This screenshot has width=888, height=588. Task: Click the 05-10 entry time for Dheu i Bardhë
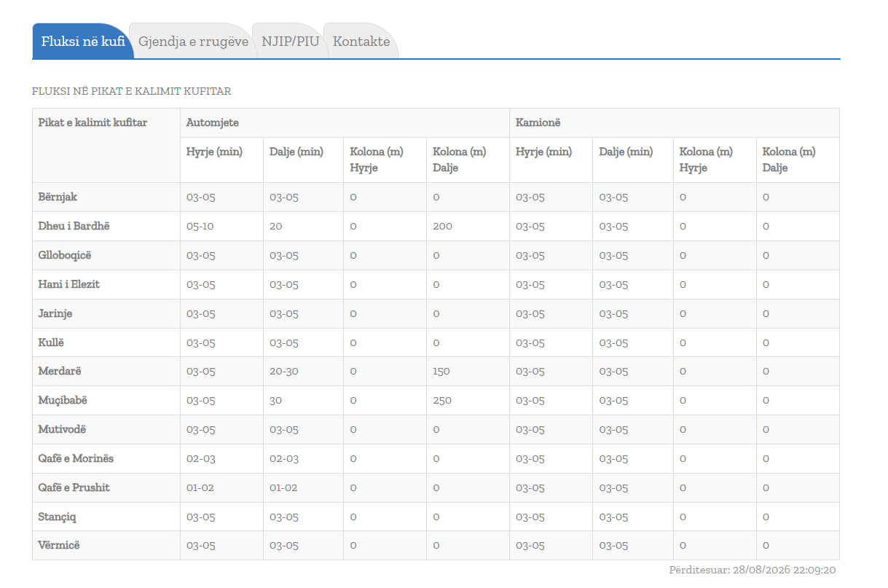[200, 226]
